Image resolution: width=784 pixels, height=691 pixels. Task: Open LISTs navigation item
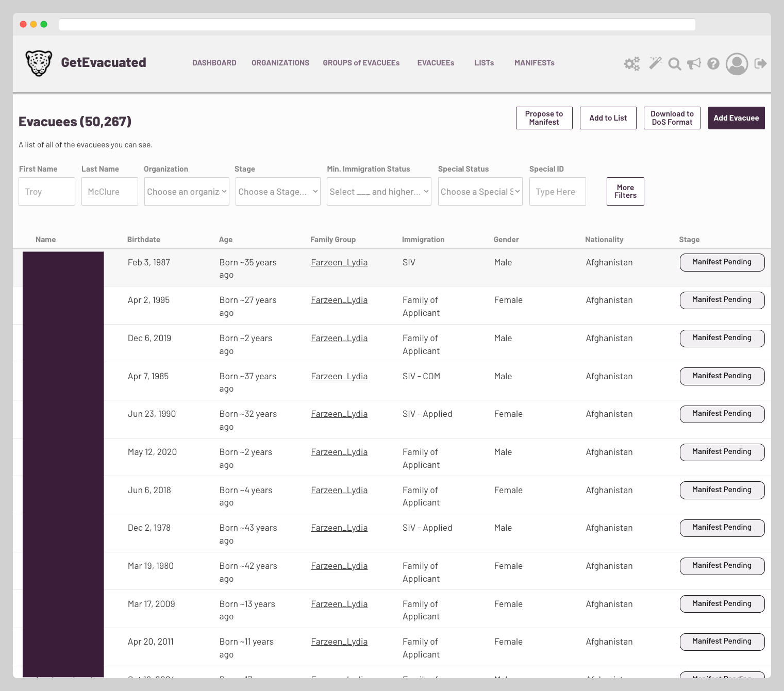tap(484, 63)
